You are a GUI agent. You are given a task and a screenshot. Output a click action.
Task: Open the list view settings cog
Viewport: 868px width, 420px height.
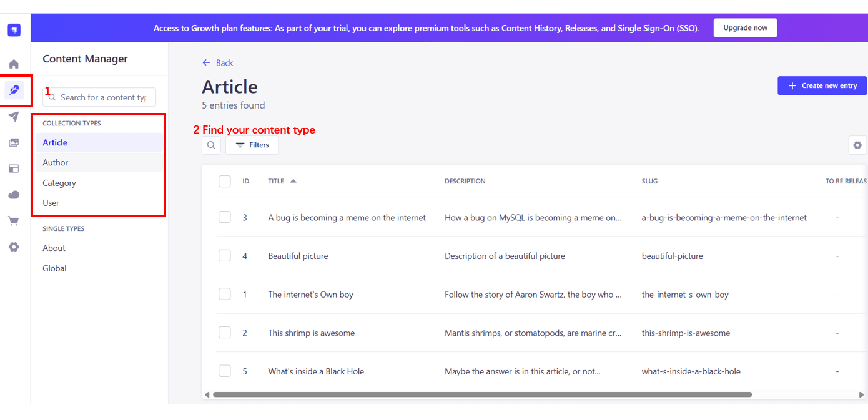point(857,145)
